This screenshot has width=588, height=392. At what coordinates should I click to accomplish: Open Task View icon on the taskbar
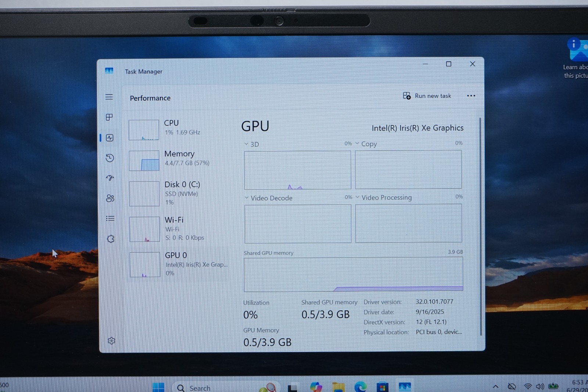click(293, 388)
